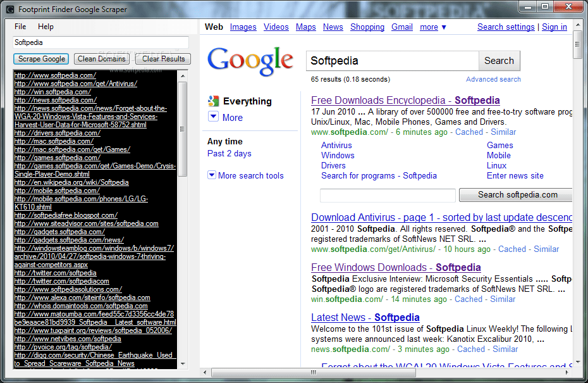
Task: Click the Games sitelink
Action: (500, 146)
